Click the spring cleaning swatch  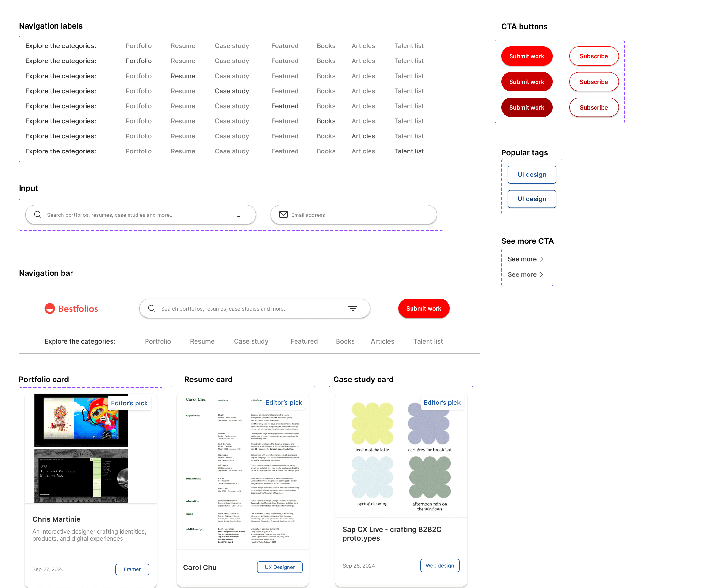click(x=372, y=478)
